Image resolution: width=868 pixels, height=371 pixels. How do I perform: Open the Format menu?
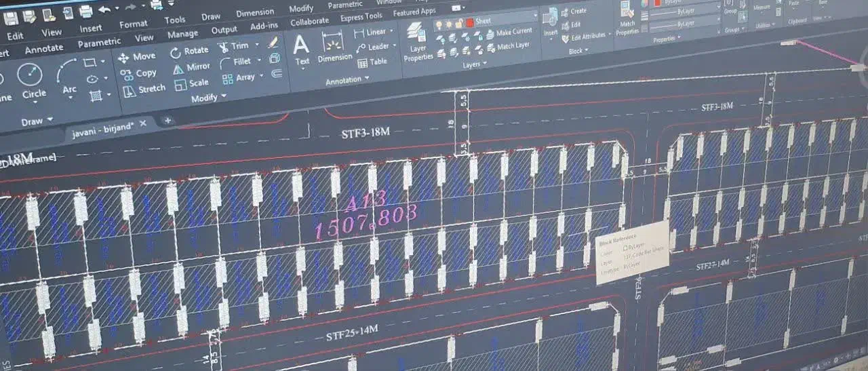point(133,24)
